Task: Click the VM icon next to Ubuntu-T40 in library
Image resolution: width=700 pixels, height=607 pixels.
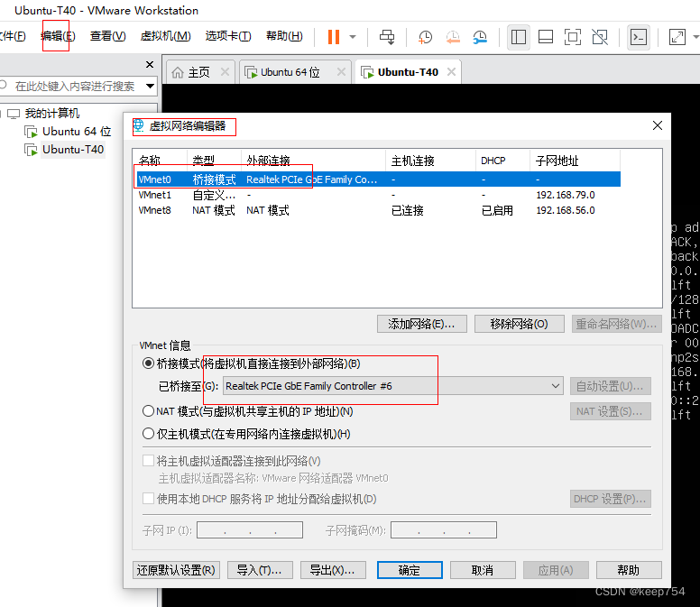Action: click(31, 150)
